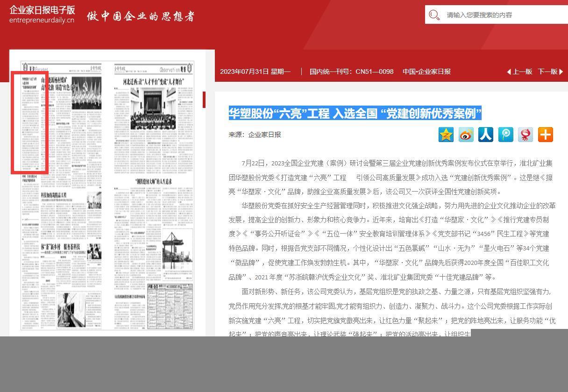Share via the blue People's Weibo icon

coord(486,135)
